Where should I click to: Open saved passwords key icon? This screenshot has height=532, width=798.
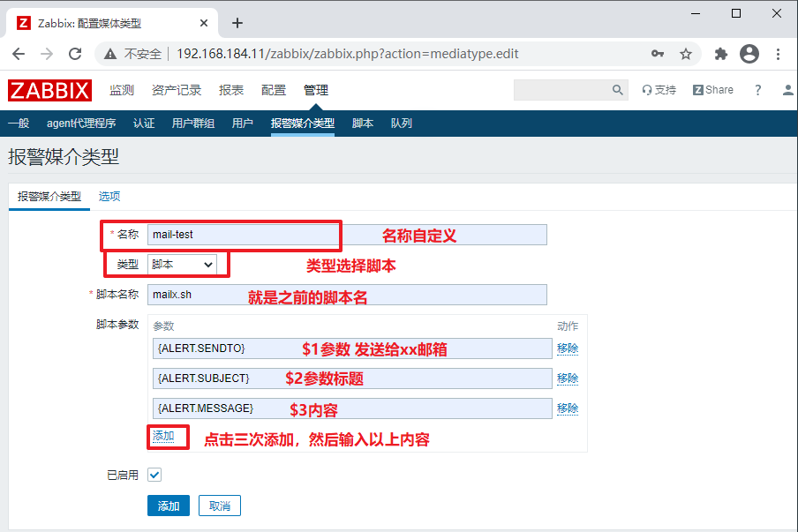(x=658, y=54)
